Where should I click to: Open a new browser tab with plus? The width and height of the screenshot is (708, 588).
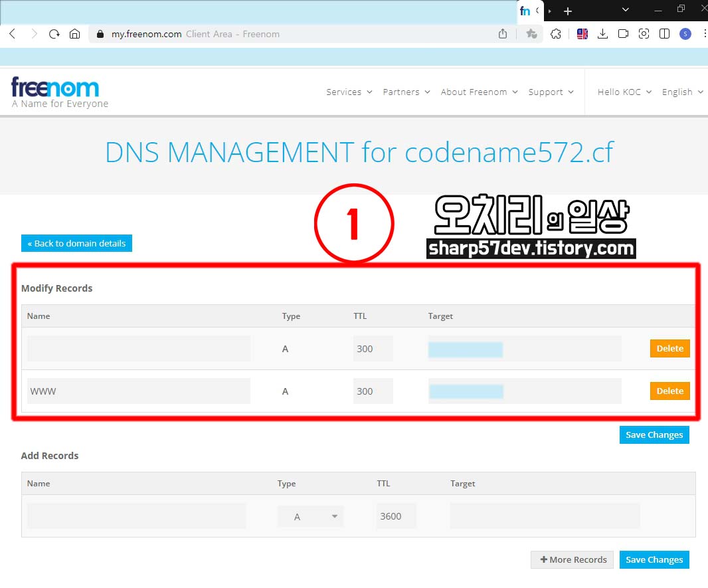(x=568, y=11)
